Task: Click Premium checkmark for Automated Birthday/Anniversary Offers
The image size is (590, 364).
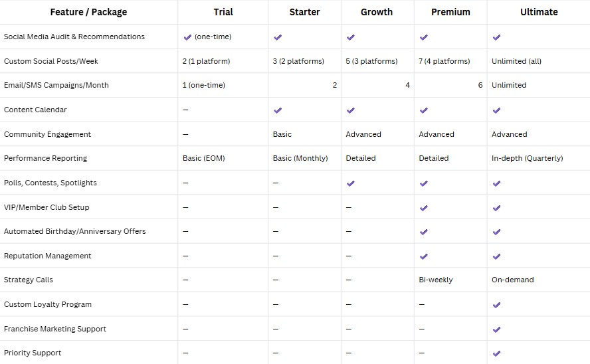Action: coord(424,232)
